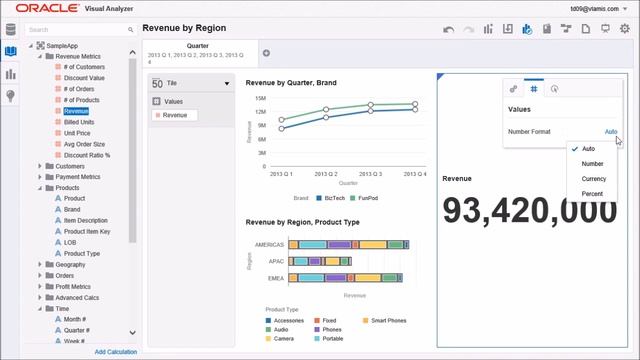The width and height of the screenshot is (640, 360).
Task: Open the Analytics lightbulb sidebar icon
Action: tap(11, 96)
